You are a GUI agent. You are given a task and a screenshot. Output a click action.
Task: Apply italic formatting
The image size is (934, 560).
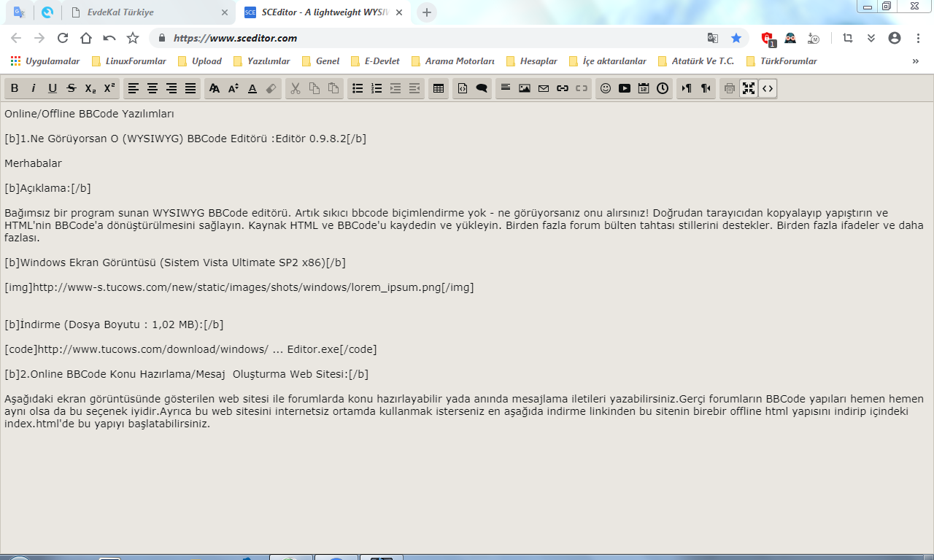(x=34, y=88)
